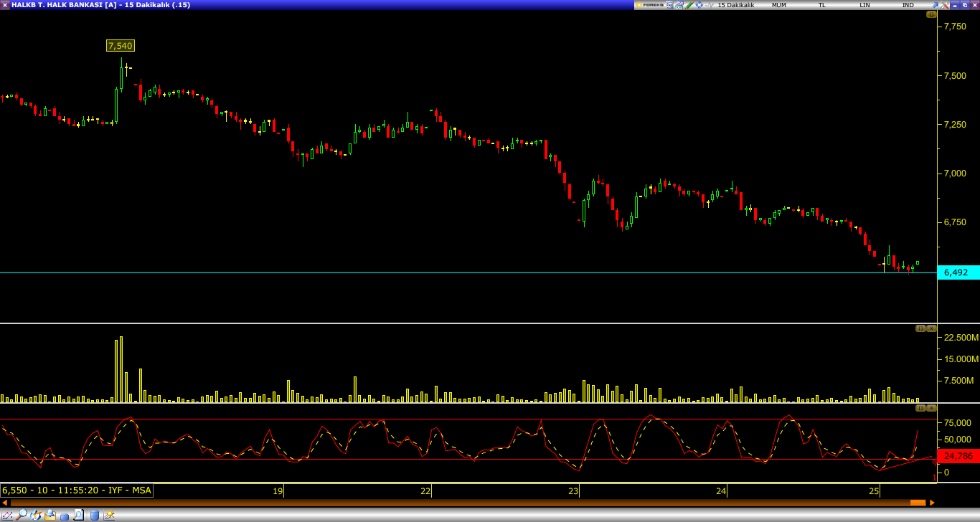Screen dimensions: 980x522
Task: Click date marker 23 on time axis
Action: coord(573,491)
